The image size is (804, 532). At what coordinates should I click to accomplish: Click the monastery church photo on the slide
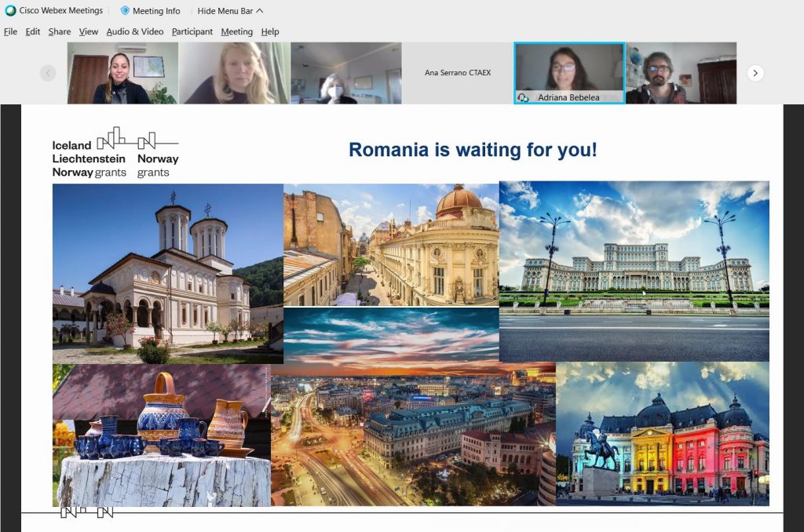[168, 274]
